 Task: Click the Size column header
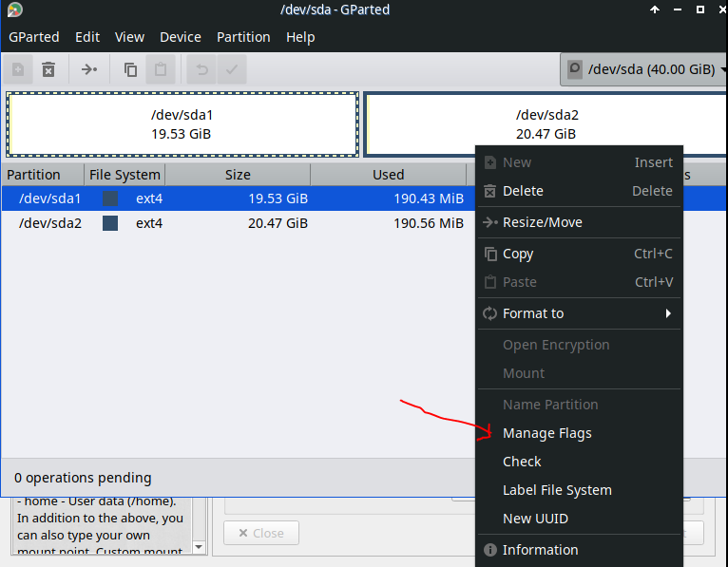pyautogui.click(x=238, y=175)
